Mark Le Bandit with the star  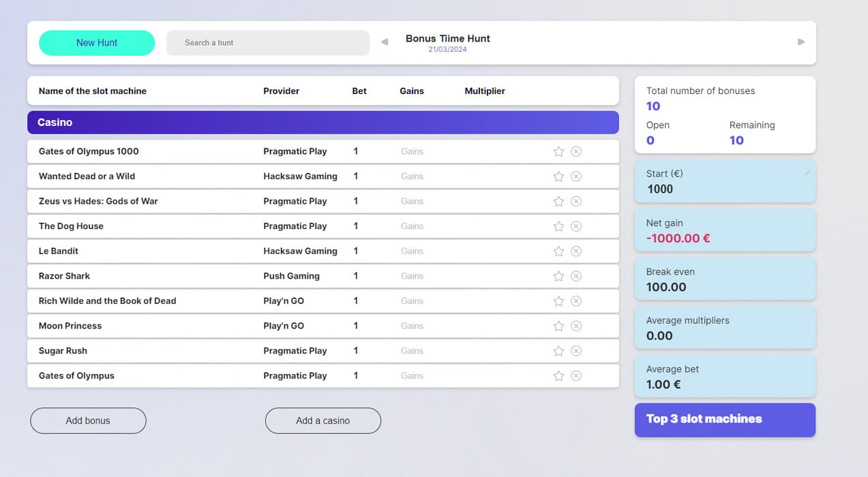point(558,251)
